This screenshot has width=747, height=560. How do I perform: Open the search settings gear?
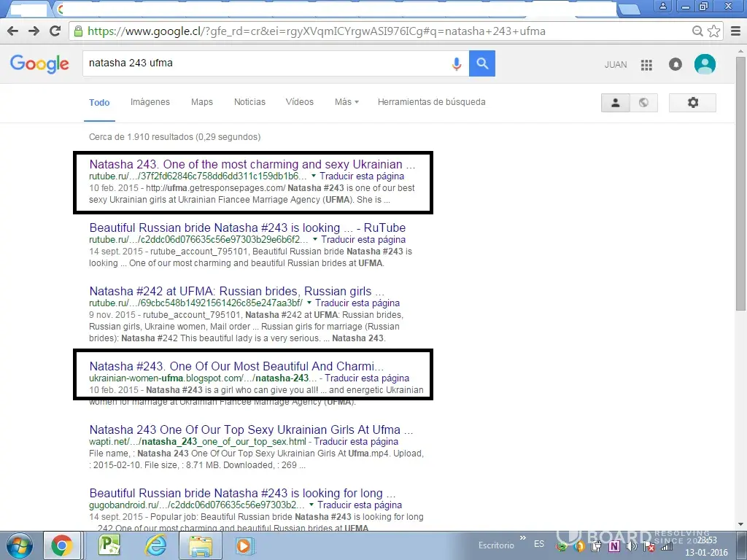pos(692,103)
